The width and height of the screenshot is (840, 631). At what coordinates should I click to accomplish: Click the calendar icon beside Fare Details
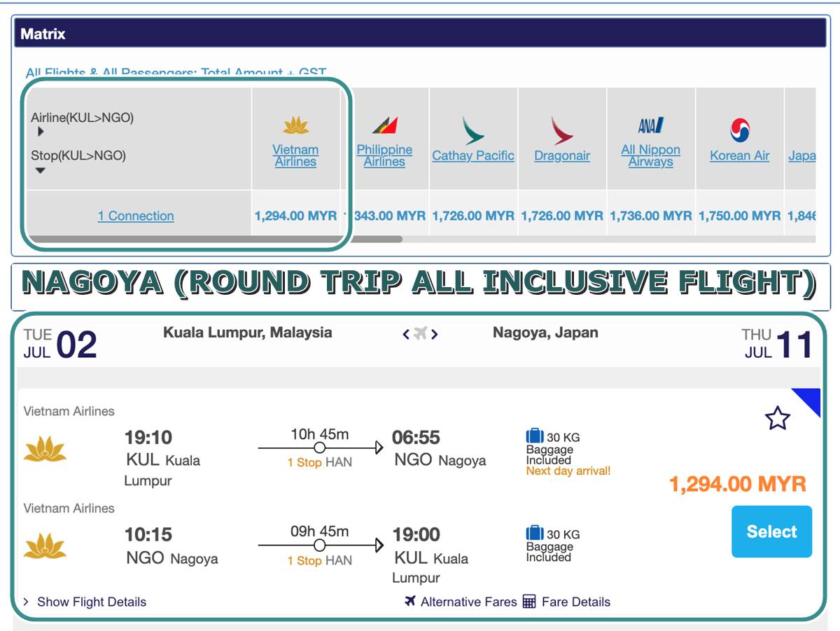(529, 602)
